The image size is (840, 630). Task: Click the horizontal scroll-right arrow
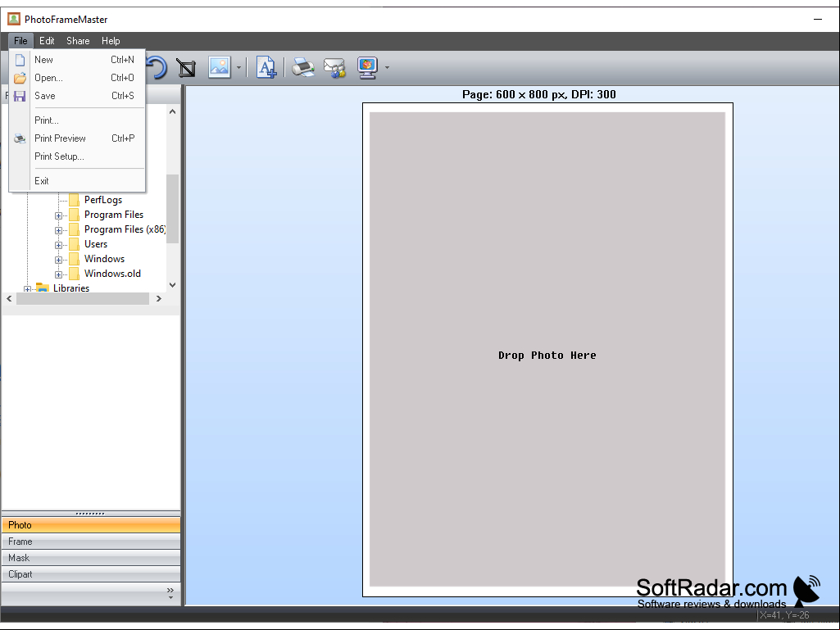pyautogui.click(x=158, y=298)
